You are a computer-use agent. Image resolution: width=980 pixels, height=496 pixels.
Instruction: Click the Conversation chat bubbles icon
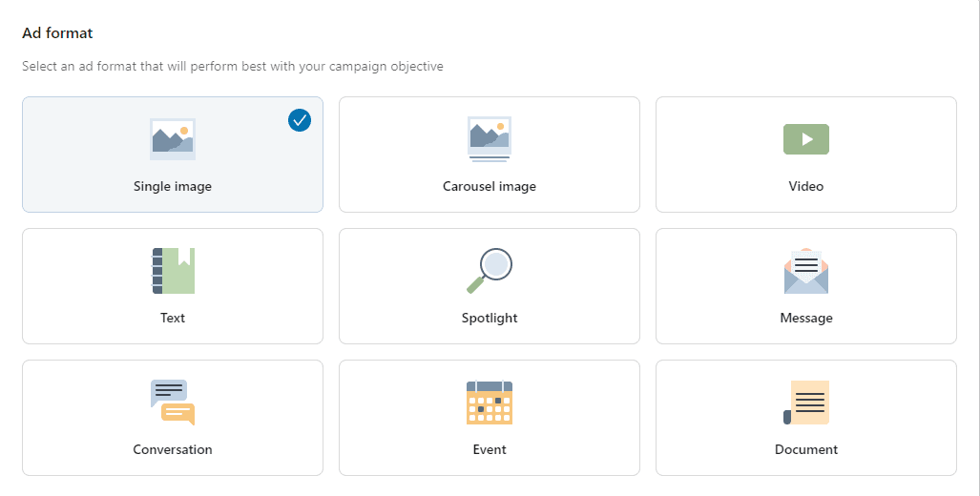tap(173, 403)
